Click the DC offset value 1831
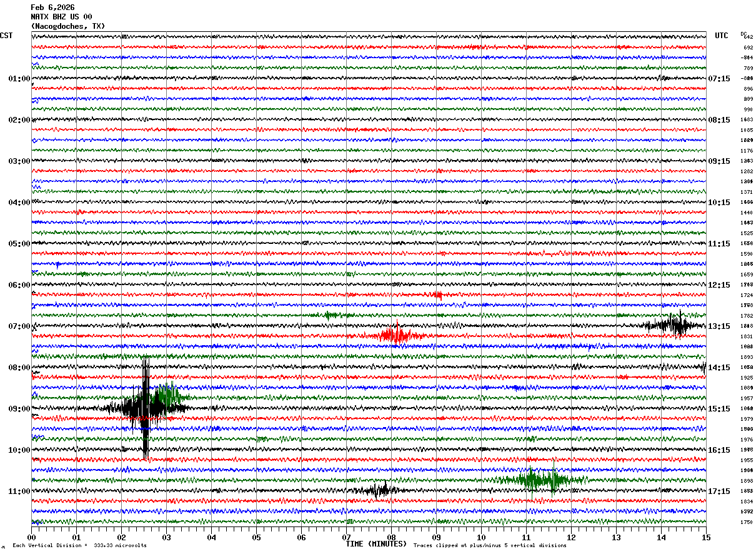Screen dimensions: 756x554 click(747, 336)
